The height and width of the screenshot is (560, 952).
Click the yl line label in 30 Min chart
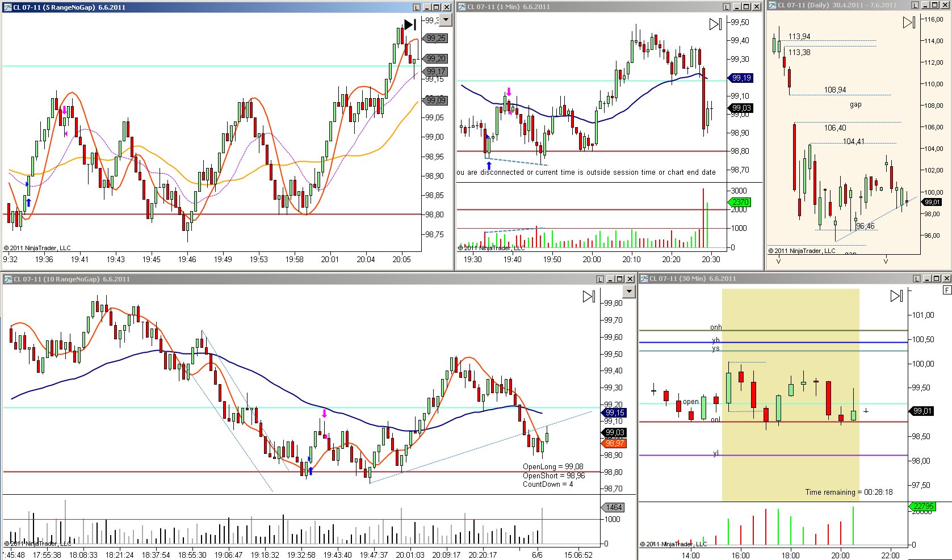tap(715, 453)
